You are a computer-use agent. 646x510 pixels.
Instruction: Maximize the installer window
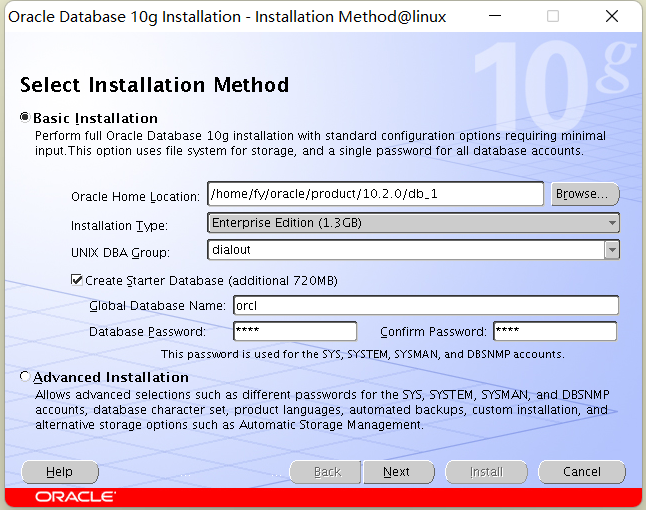(x=553, y=16)
